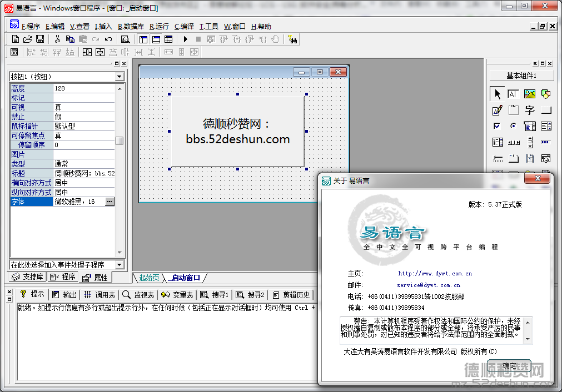Pick the check box component in palette
Image resolution: width=562 pixels, height=392 pixels.
(497, 126)
